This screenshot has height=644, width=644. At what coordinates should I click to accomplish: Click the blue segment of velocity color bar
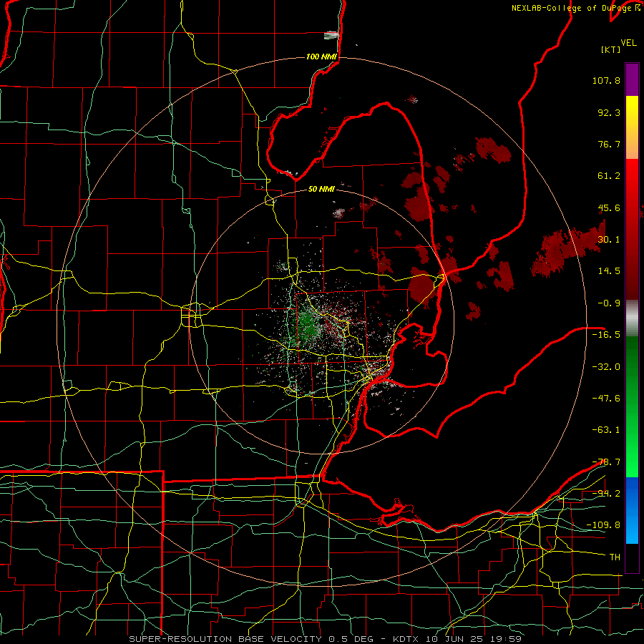point(632,510)
